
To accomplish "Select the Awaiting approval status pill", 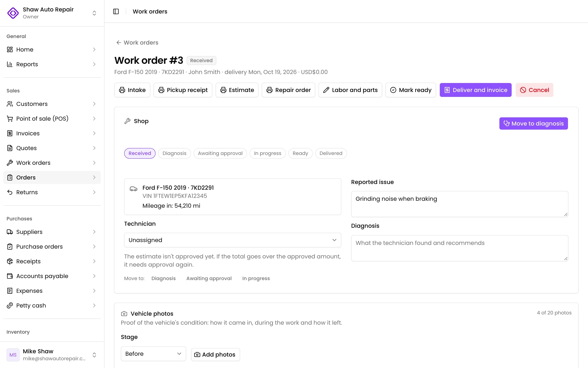I will point(220,153).
